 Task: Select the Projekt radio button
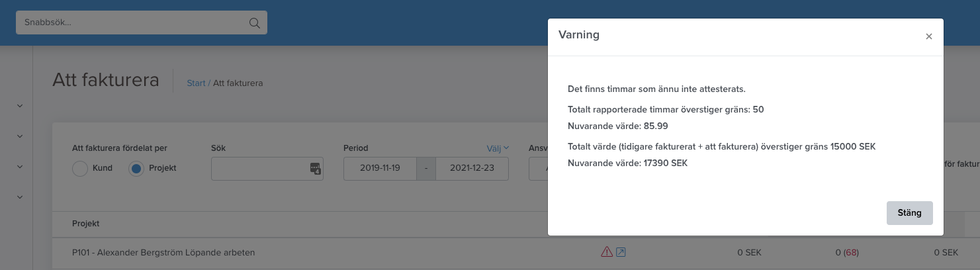(136, 169)
